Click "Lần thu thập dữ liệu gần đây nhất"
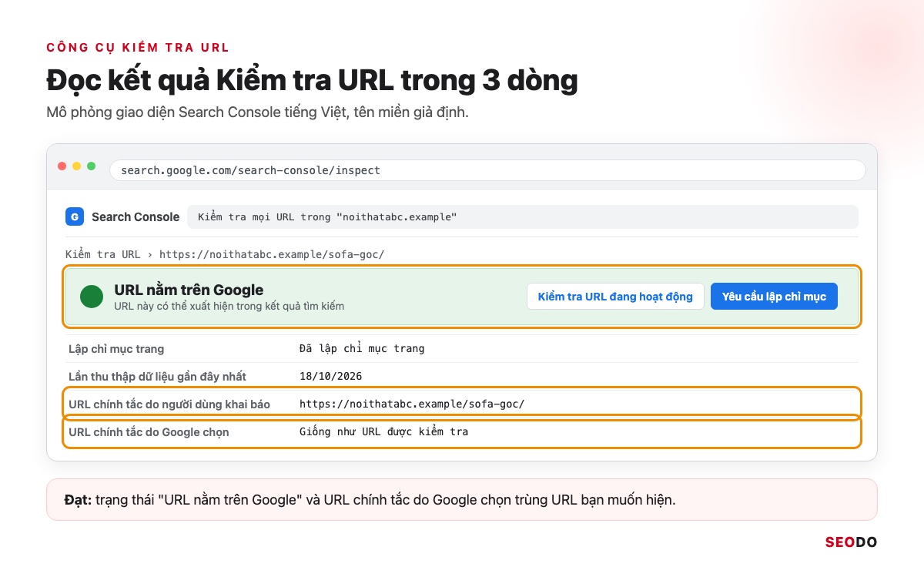 pyautogui.click(x=157, y=376)
